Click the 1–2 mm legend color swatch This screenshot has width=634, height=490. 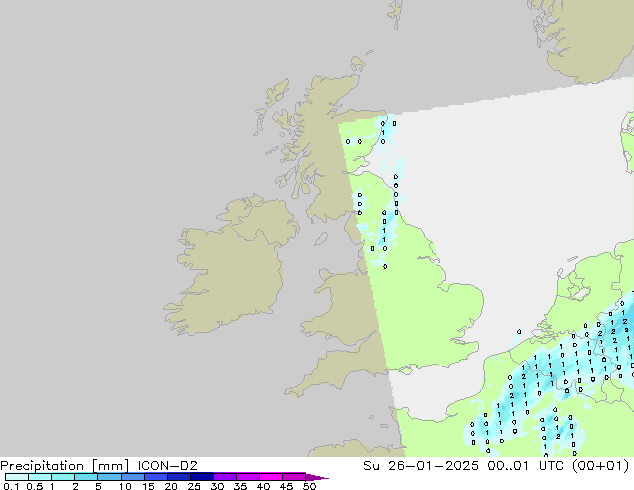click(63, 477)
